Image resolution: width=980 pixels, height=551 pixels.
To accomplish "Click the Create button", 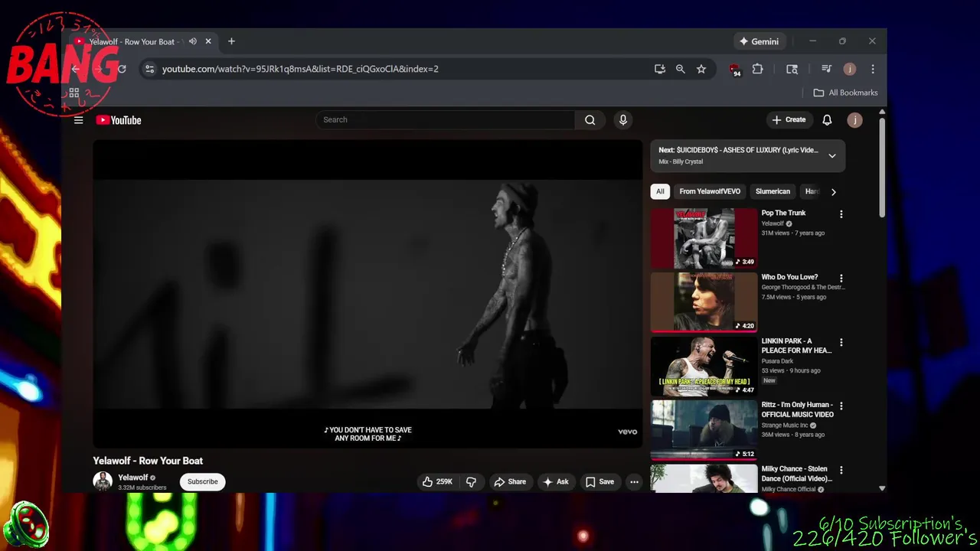I will (x=789, y=120).
